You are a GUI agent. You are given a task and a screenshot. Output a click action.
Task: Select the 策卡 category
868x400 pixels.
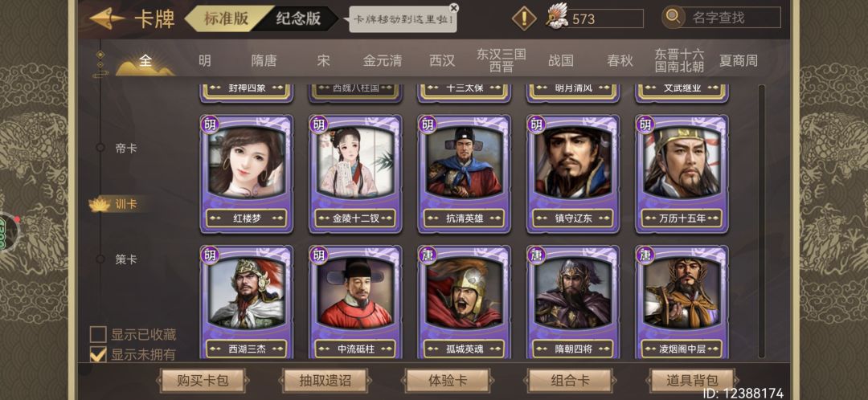pyautogui.click(x=125, y=259)
